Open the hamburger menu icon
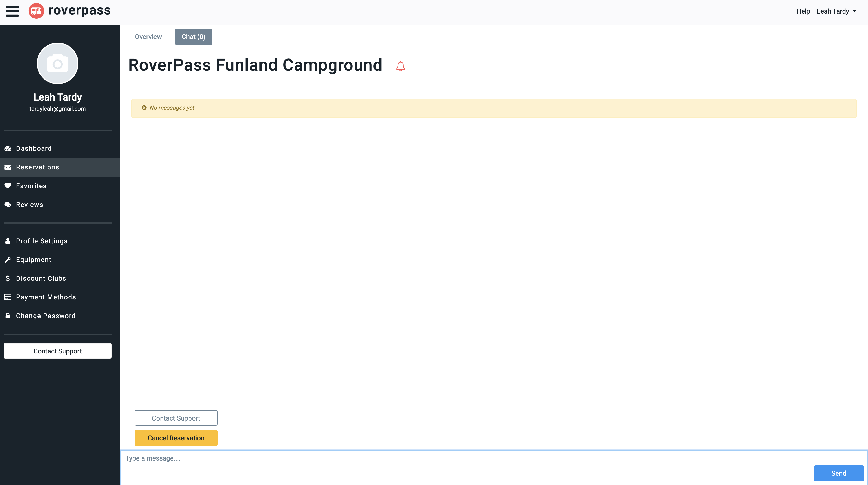 click(x=12, y=11)
